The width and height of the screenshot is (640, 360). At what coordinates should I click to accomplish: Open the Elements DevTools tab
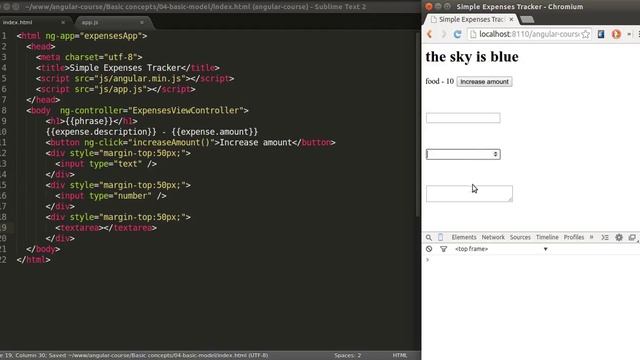(x=464, y=237)
